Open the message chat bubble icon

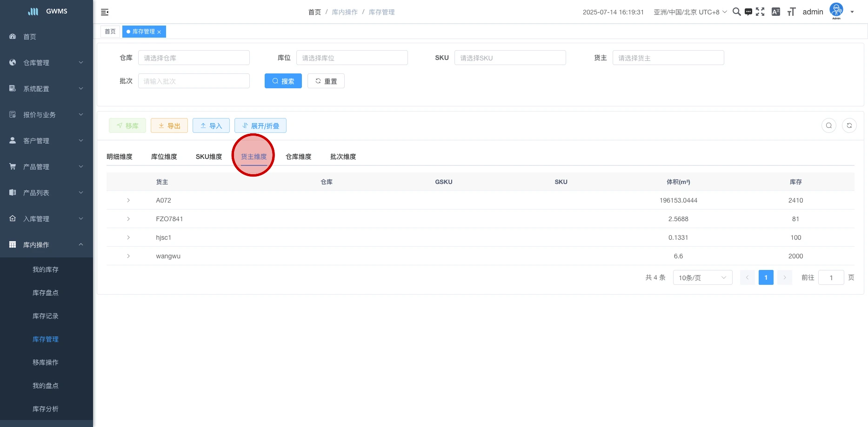[x=748, y=12]
